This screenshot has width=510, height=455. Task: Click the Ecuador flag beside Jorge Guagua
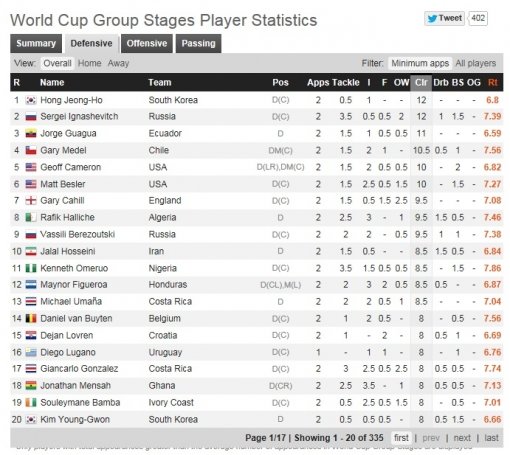tap(31, 134)
